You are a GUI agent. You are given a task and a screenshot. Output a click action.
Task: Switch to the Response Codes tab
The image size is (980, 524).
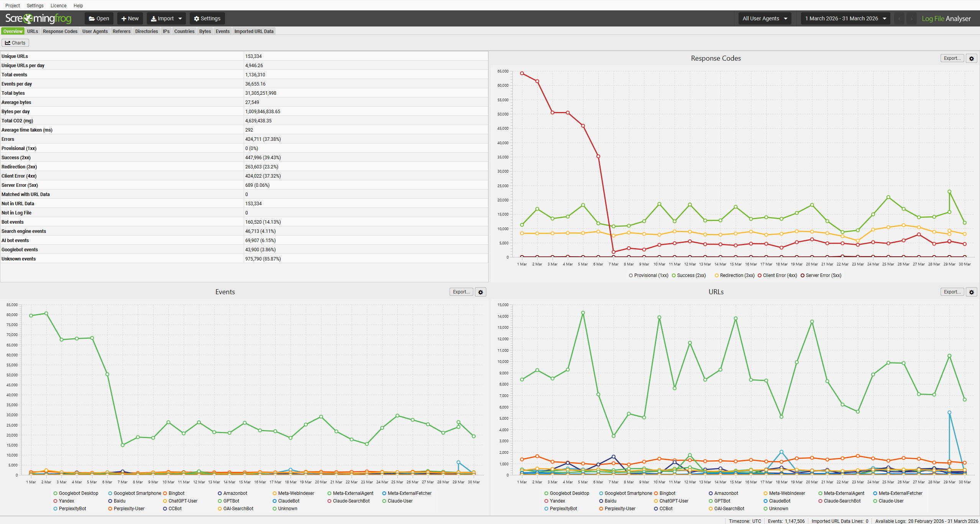coord(60,31)
